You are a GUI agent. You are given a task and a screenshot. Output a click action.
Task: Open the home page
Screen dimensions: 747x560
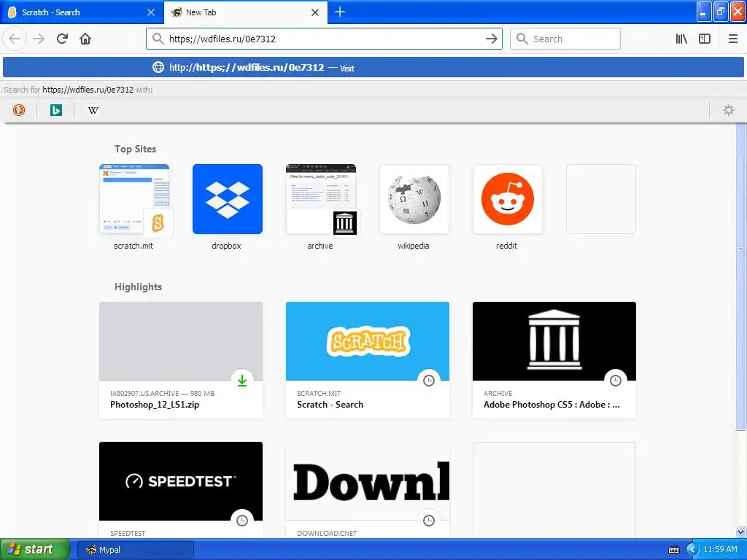(85, 39)
